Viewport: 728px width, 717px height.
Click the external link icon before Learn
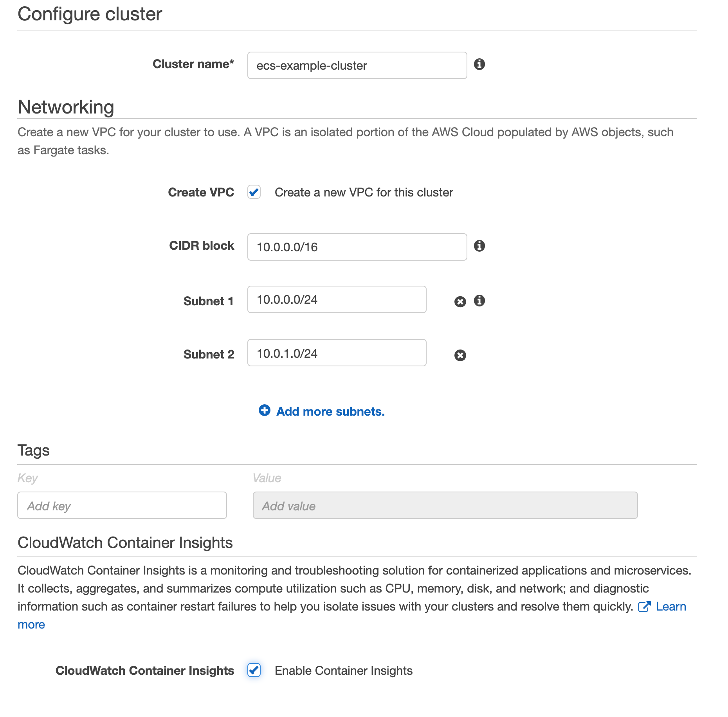tap(644, 607)
